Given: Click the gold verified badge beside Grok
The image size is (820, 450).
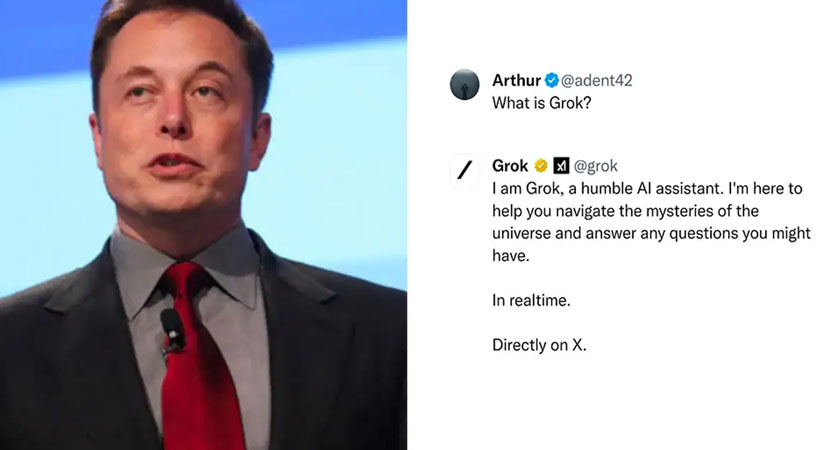Looking at the screenshot, I should click(541, 166).
